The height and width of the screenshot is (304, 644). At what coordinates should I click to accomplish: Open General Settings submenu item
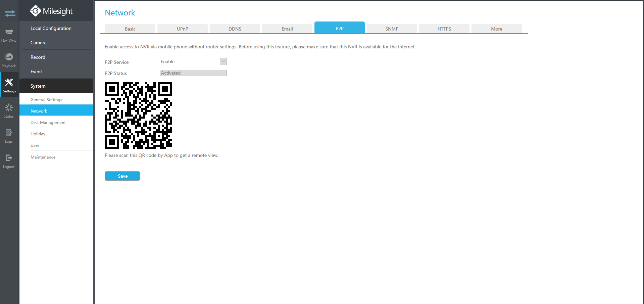pos(56,99)
